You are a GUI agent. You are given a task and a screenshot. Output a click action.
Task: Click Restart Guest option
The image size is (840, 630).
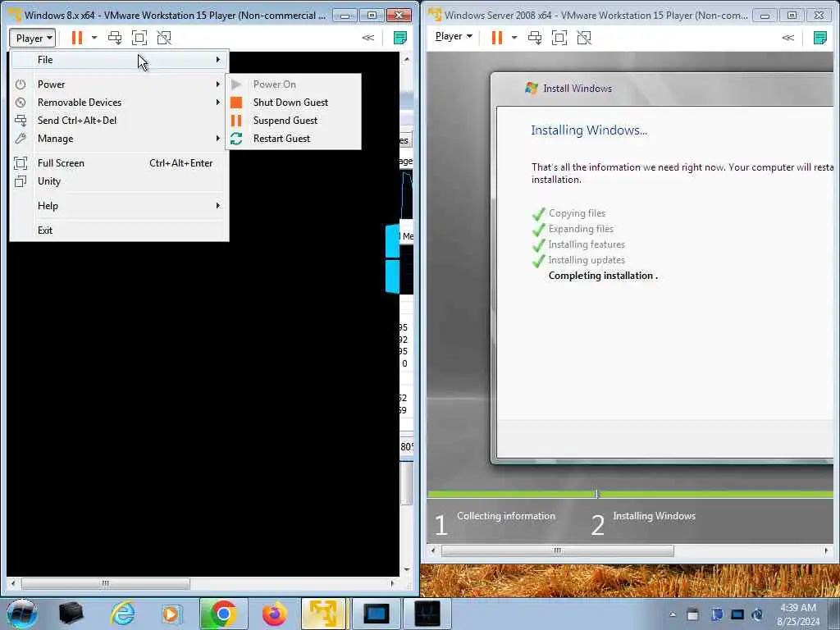point(293,139)
